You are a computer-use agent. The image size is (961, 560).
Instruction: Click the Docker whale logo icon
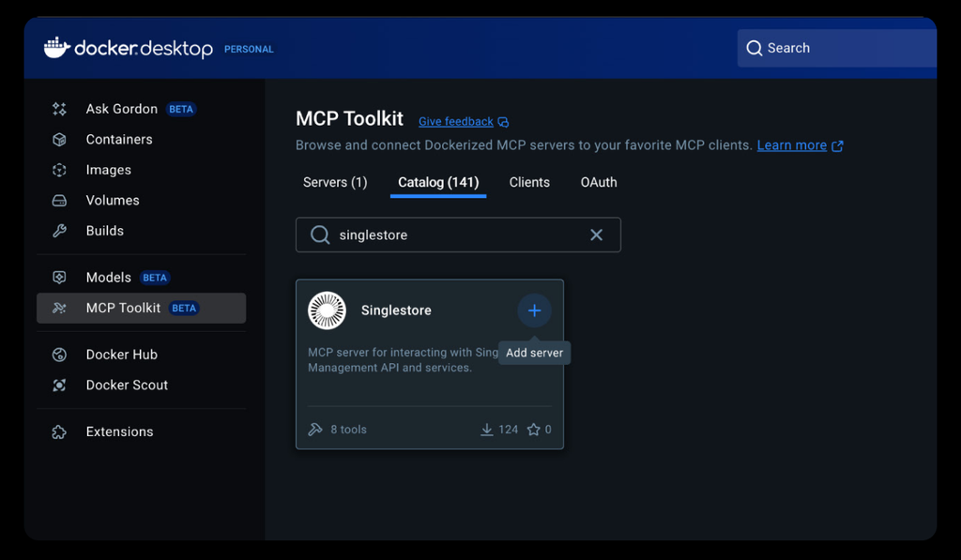click(x=57, y=47)
